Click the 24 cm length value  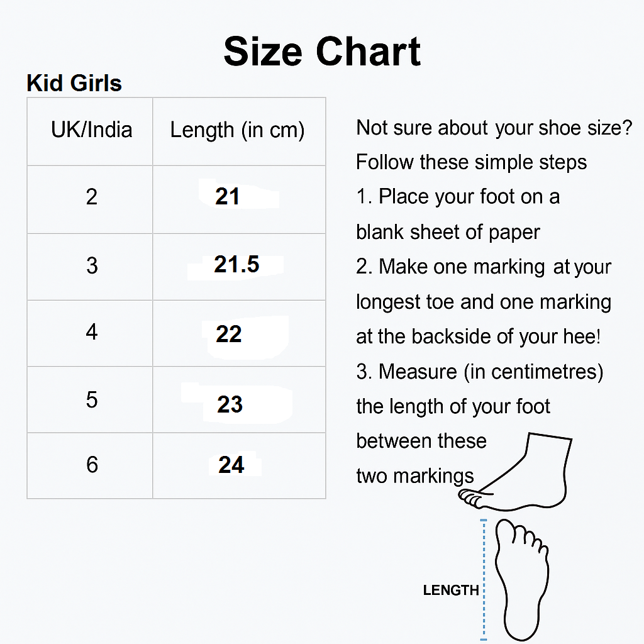(x=231, y=465)
